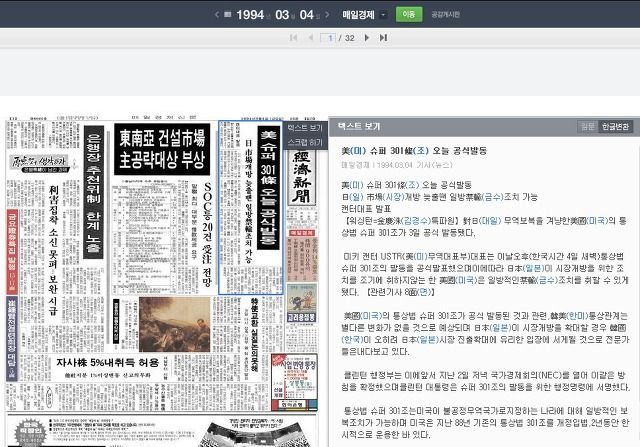Click the day 04 in date bar
Image resolution: width=640 pixels, height=447 pixels.
tap(307, 15)
